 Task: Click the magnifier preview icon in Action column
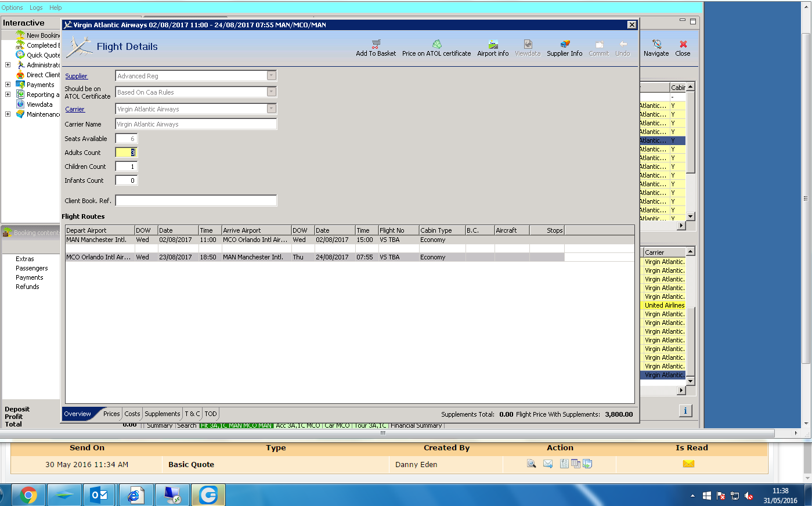coord(531,464)
